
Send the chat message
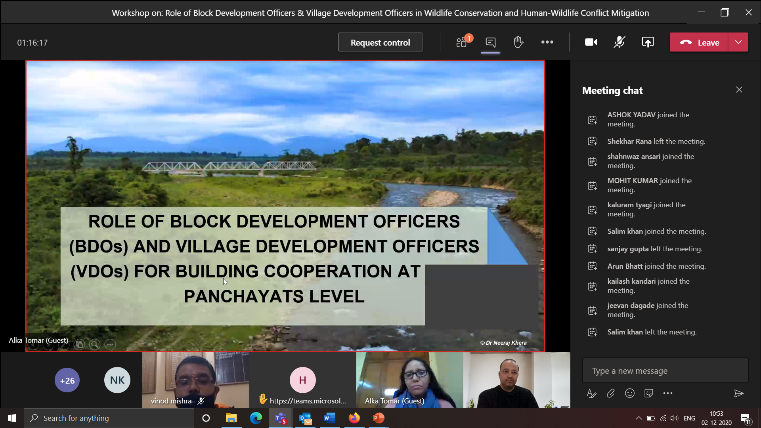click(x=739, y=394)
